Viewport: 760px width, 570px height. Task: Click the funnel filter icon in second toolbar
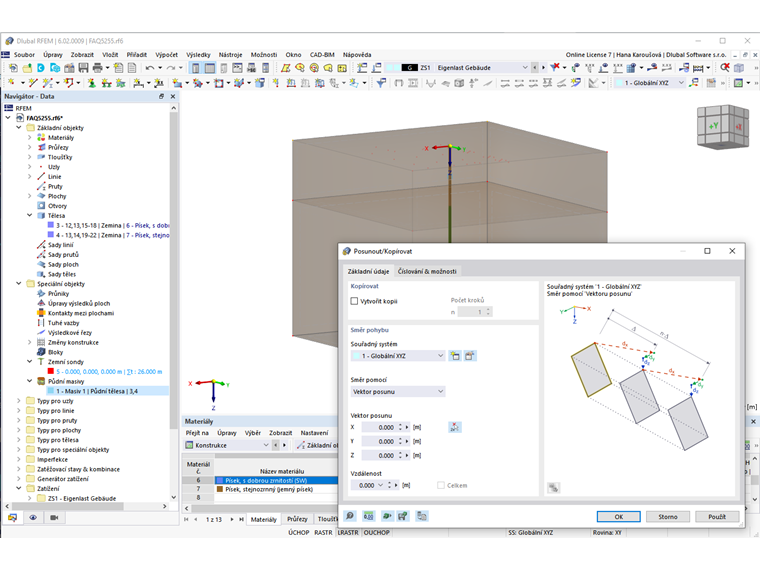(x=381, y=83)
